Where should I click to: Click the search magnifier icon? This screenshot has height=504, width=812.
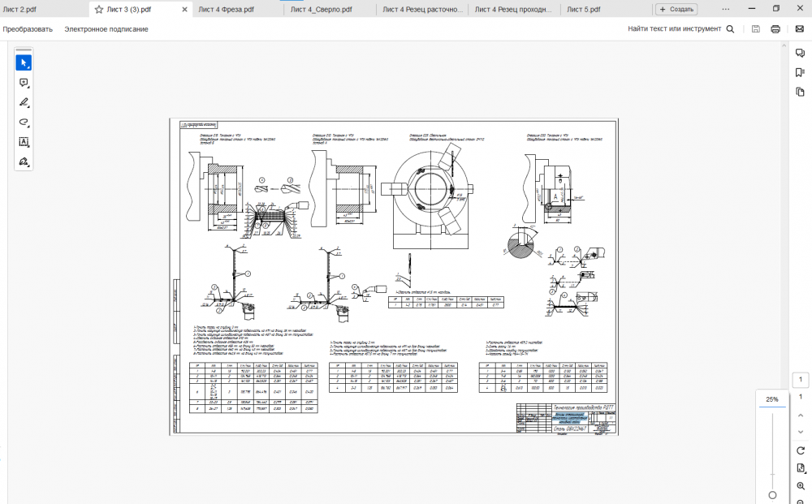[730, 29]
